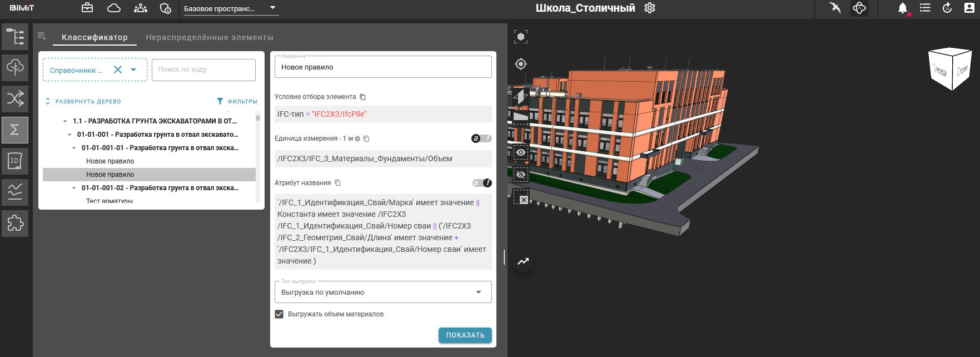Switch to Нераспределённые элементы tab
Image resolution: width=980 pixels, height=357 pixels.
click(x=210, y=37)
